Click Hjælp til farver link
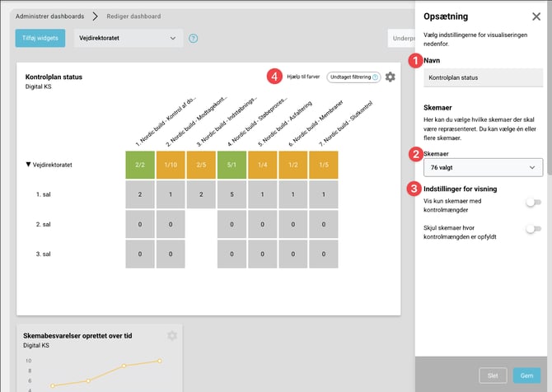This screenshot has height=392, width=552. click(x=303, y=77)
